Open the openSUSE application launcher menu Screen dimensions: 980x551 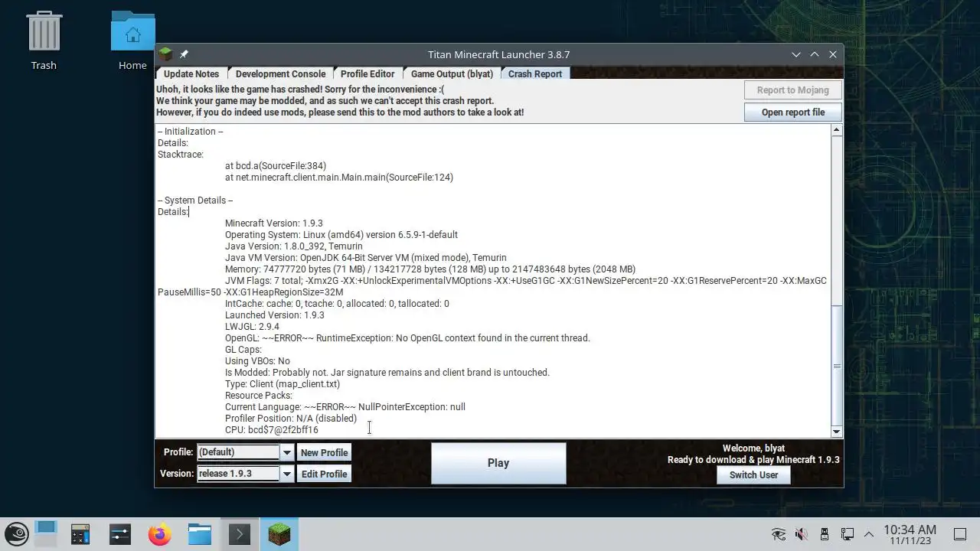[x=17, y=533]
